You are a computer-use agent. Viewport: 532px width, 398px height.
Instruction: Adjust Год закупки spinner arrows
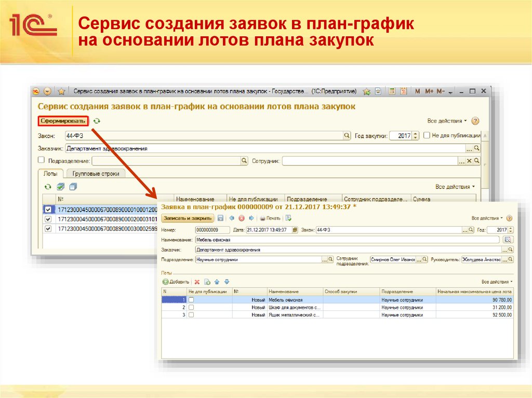pos(416,135)
